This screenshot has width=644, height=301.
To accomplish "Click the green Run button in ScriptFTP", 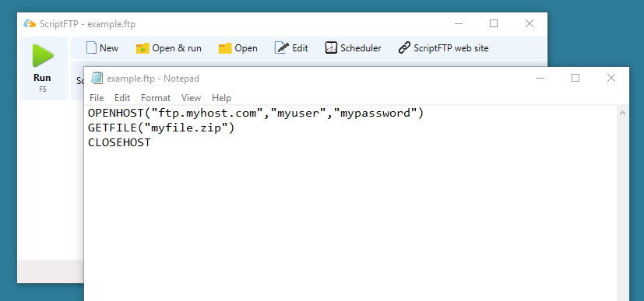I will click(x=43, y=68).
